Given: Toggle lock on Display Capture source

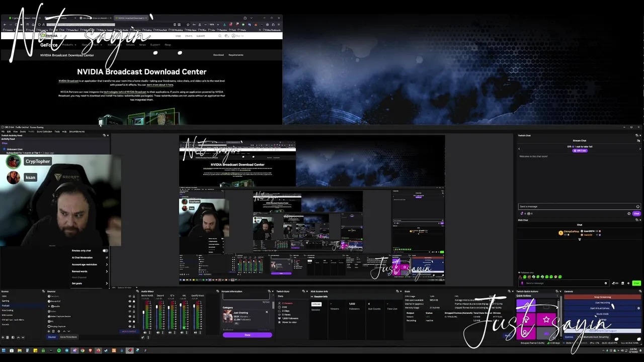Looking at the screenshot, I should pos(134,326).
